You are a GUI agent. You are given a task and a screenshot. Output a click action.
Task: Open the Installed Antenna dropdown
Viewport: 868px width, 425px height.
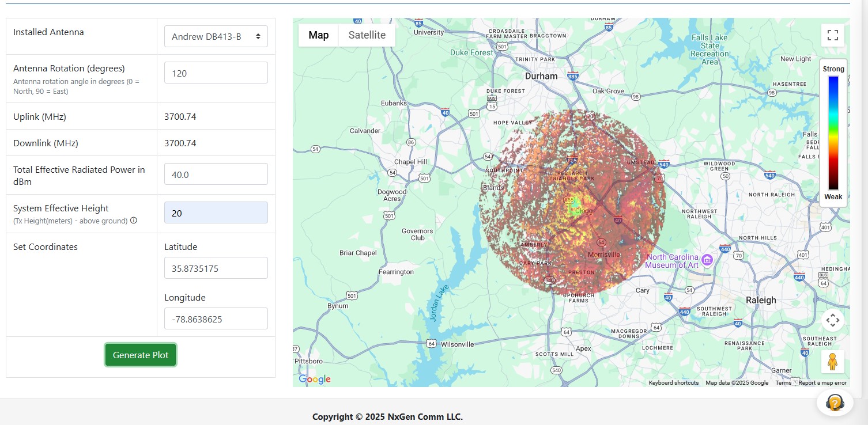click(x=216, y=36)
